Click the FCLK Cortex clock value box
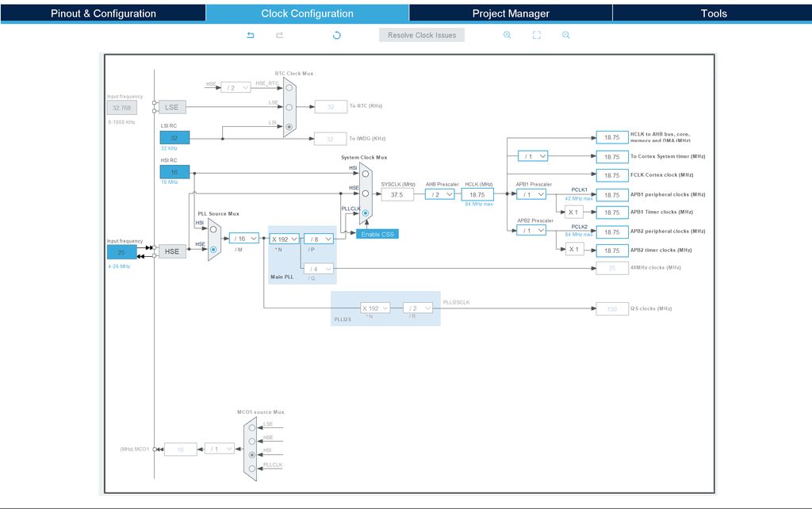Image resolution: width=812 pixels, height=509 pixels. click(612, 175)
